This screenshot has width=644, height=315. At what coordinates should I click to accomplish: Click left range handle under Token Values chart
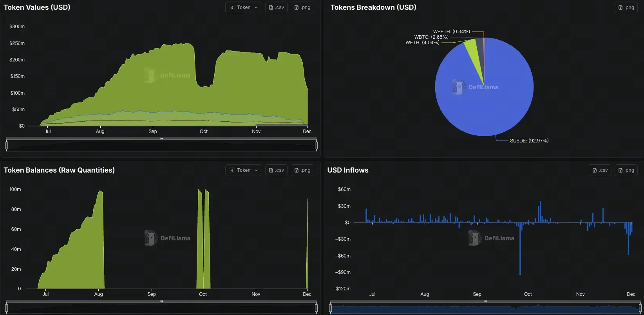point(7,146)
